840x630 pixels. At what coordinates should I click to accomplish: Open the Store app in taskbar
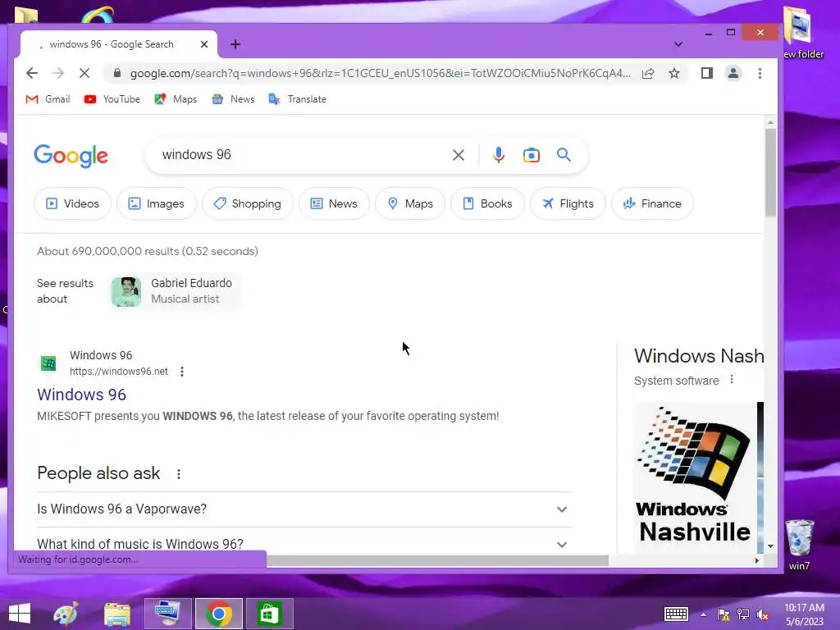coord(269,614)
